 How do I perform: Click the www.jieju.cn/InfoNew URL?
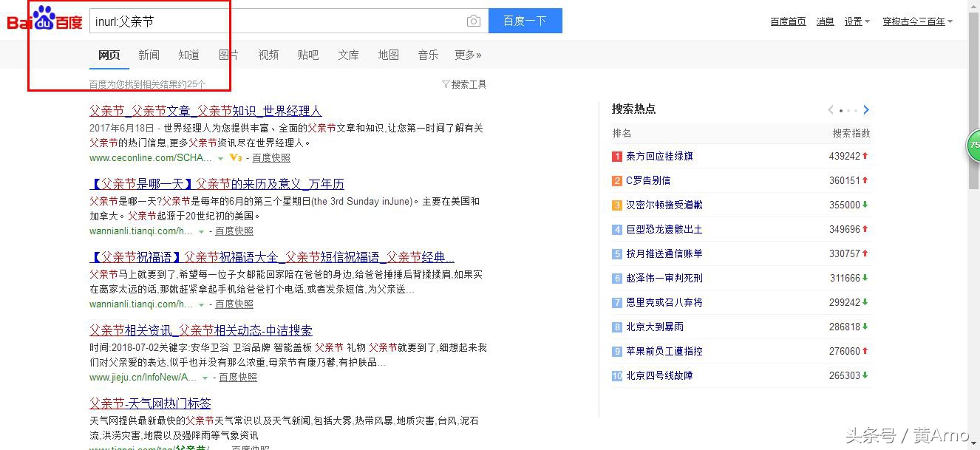click(143, 377)
